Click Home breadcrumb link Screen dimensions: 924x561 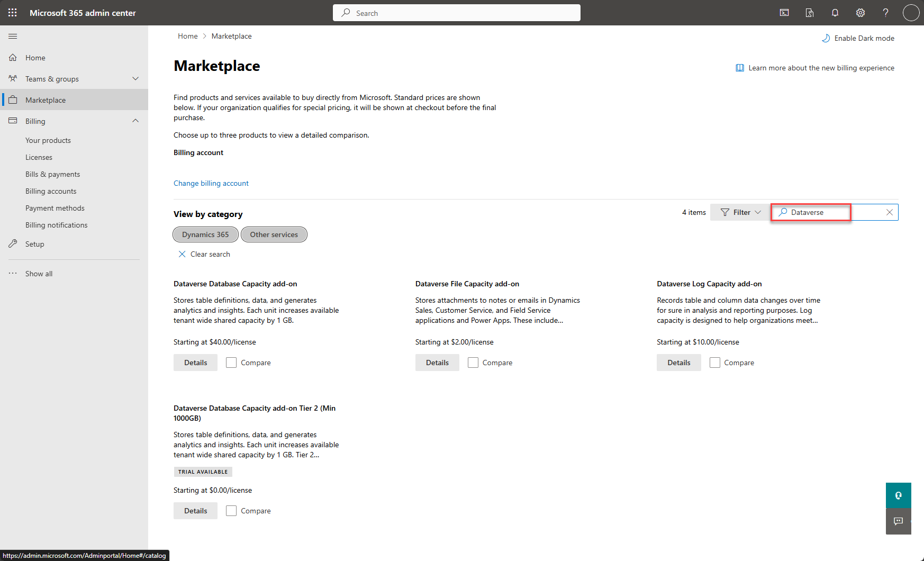click(x=188, y=36)
